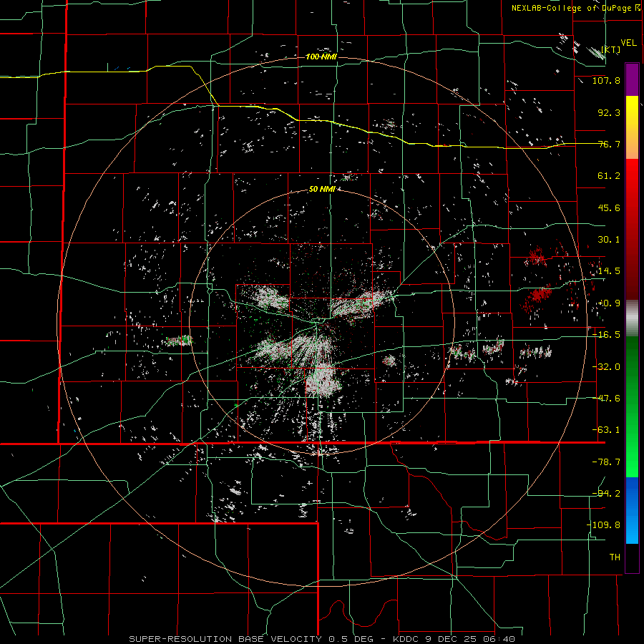Click the 50 NMI range ring label
644x644 pixels.
click(322, 189)
